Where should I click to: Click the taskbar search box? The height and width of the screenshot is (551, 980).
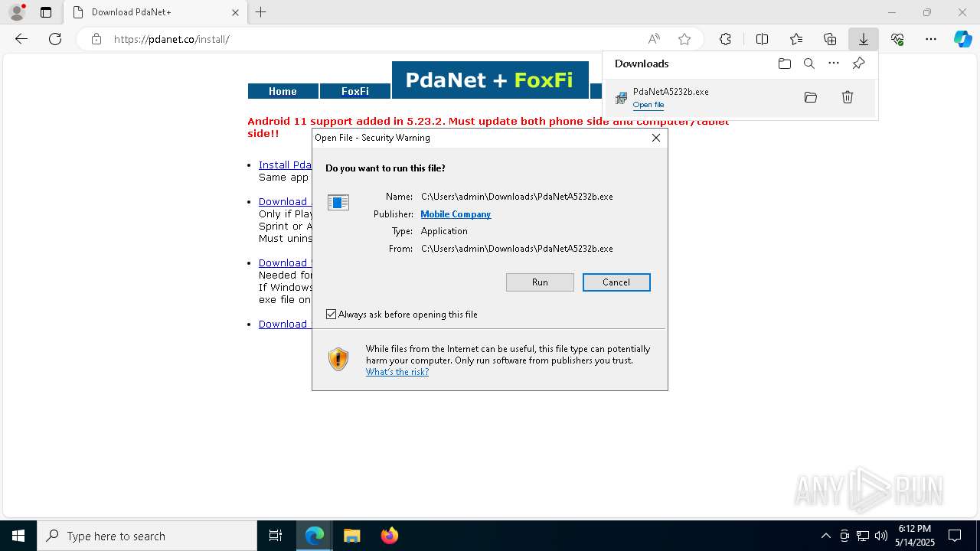click(x=147, y=536)
